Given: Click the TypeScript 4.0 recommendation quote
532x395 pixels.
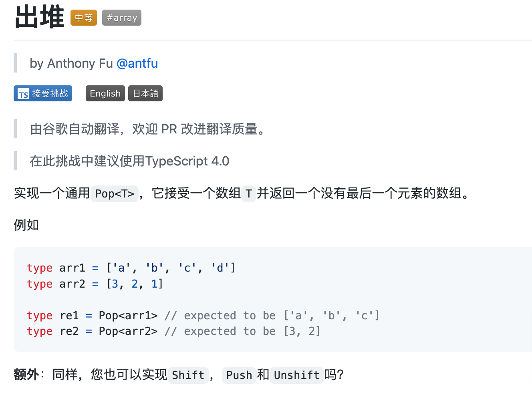Looking at the screenshot, I should pos(129,161).
